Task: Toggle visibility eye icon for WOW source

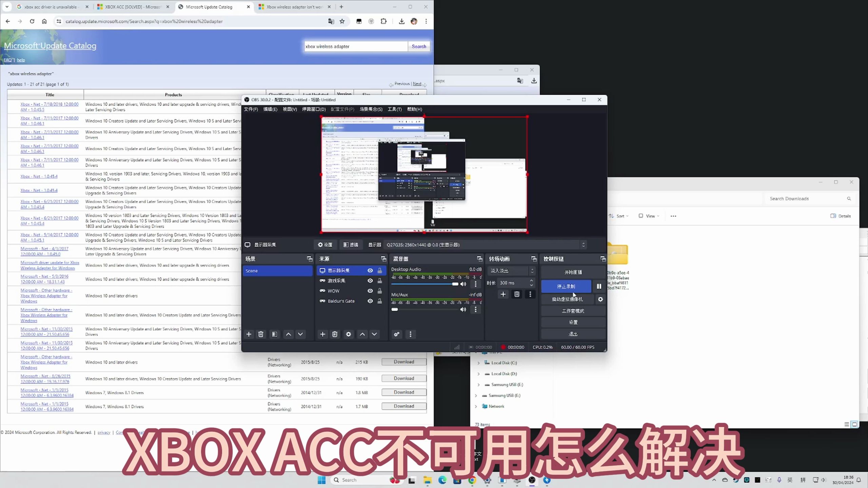Action: (370, 291)
